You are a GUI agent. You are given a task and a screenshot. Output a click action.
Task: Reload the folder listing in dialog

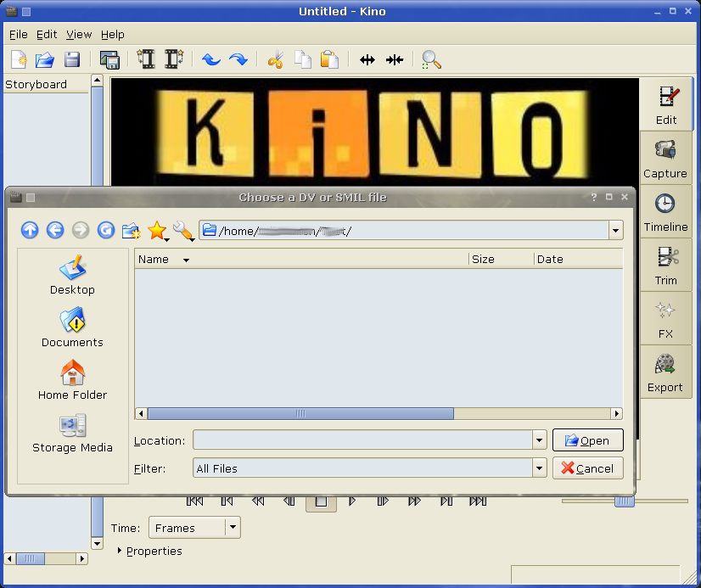point(106,230)
